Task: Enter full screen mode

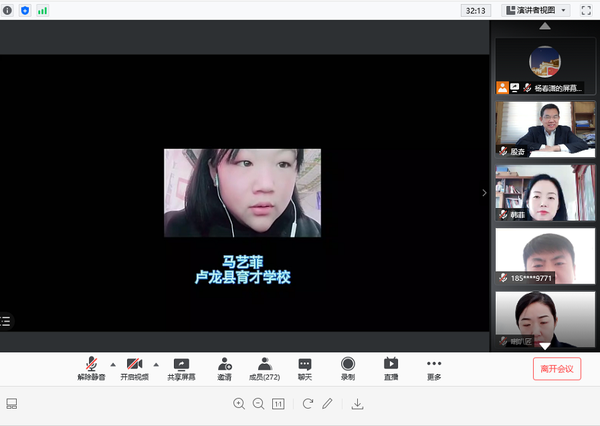Action: click(x=586, y=10)
